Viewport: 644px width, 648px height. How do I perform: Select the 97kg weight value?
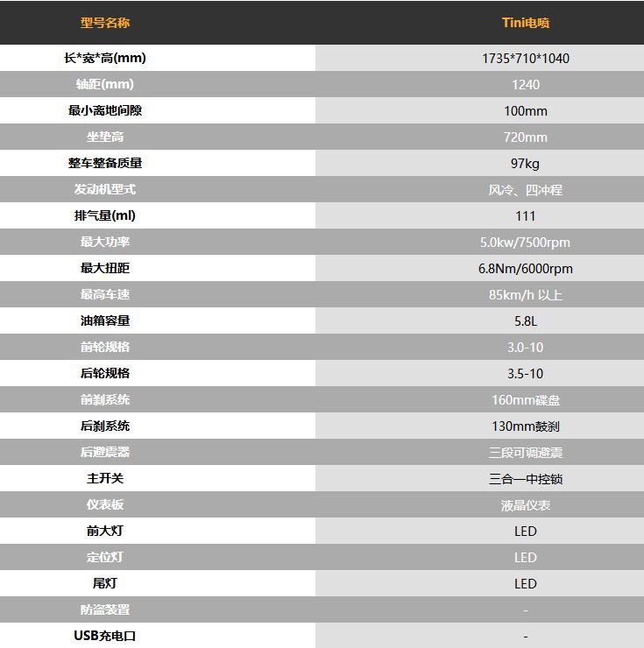pos(526,163)
